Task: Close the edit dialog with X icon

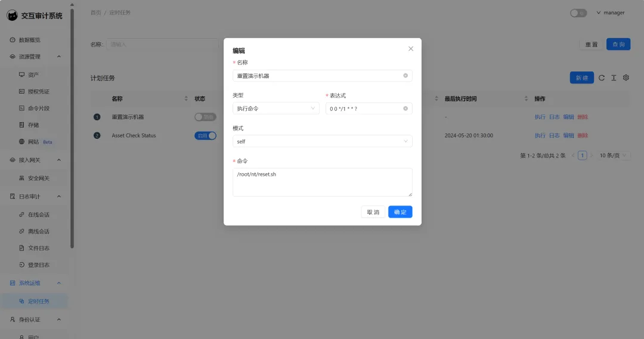Action: click(x=410, y=49)
